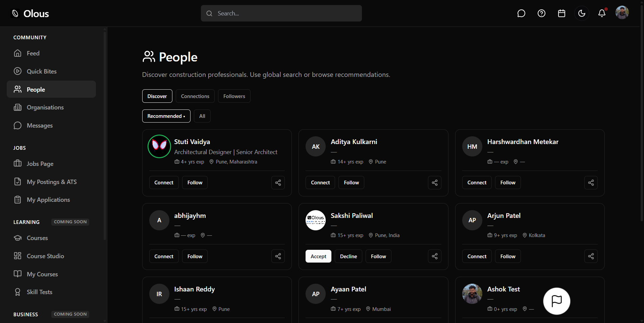Share Harshwardhan Metekar's profile
The height and width of the screenshot is (323, 644).
(591, 183)
